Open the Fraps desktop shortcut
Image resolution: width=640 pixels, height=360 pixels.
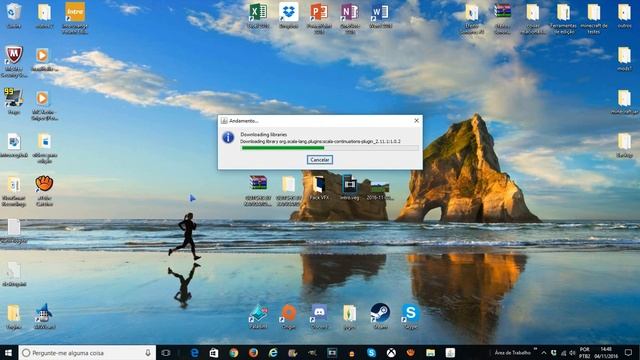pyautogui.click(x=14, y=101)
